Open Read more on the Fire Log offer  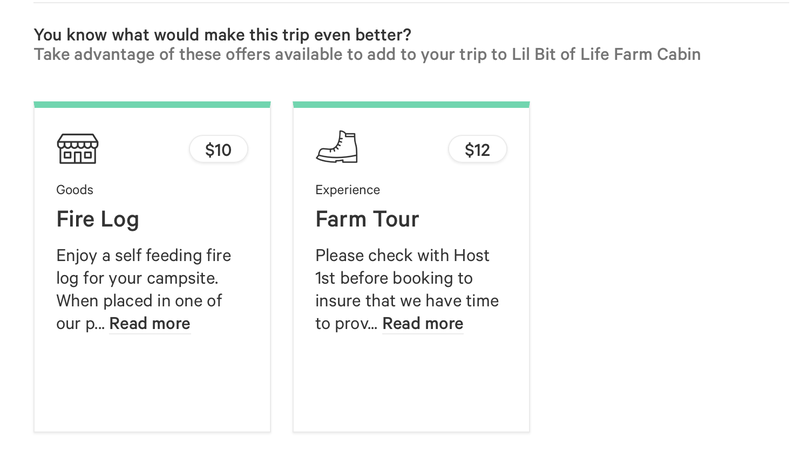149,323
